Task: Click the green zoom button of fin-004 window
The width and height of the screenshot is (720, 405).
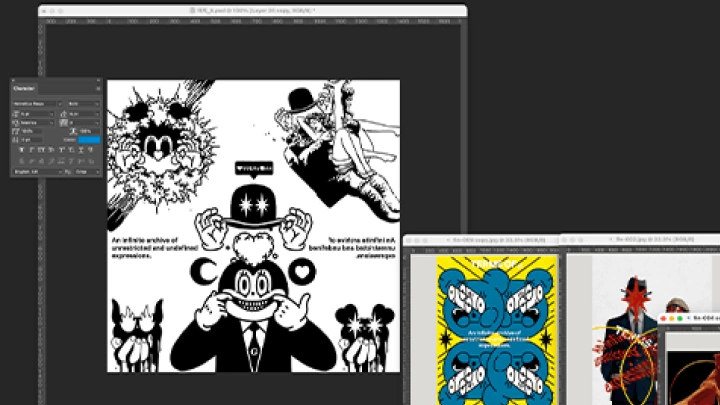Action: [x=680, y=318]
